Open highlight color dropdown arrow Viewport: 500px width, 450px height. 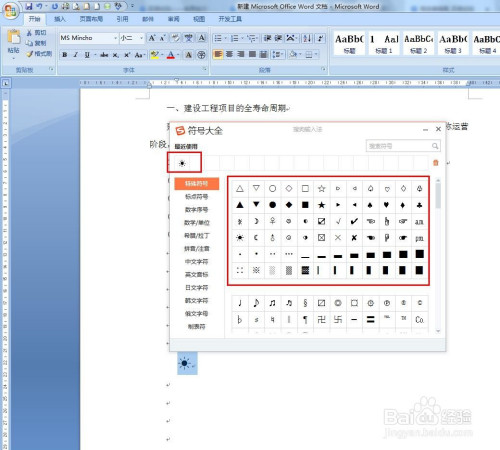click(162, 55)
